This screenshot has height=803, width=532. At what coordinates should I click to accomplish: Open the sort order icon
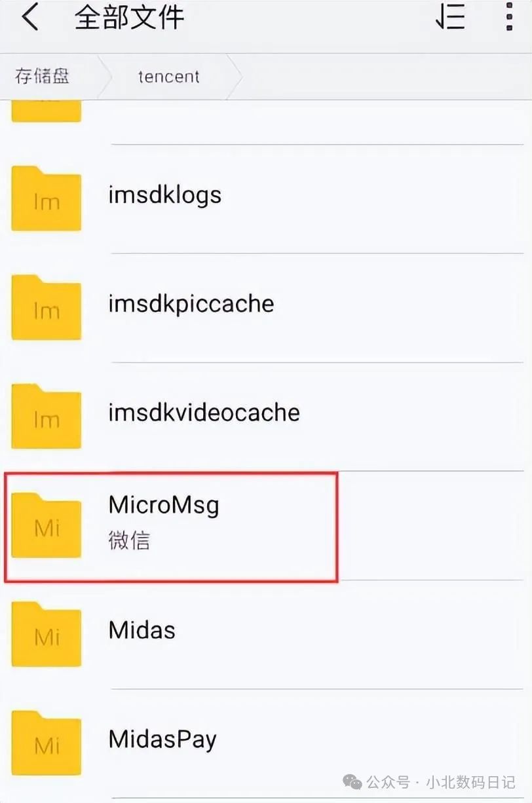point(450,18)
